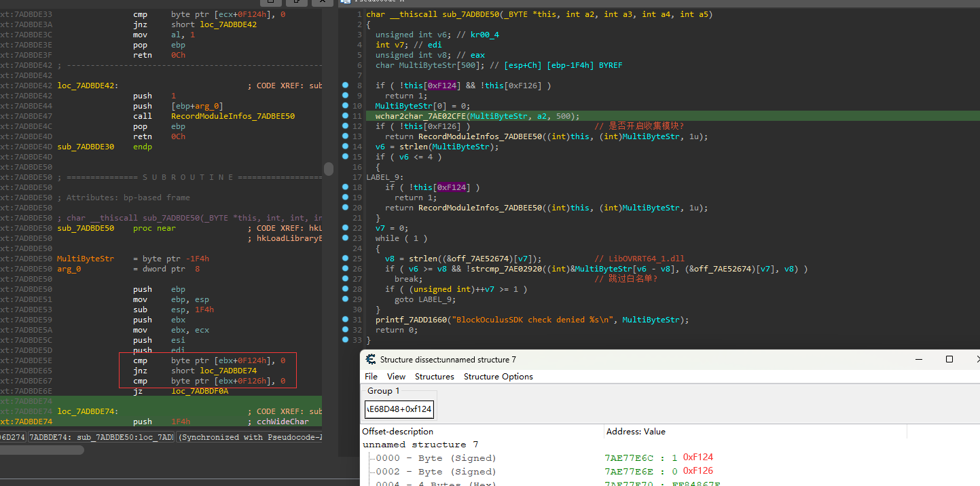Screen dimensions: 980x486
Task: Toggle breakpoint dot on pseudocode line 18
Action: click(345, 187)
